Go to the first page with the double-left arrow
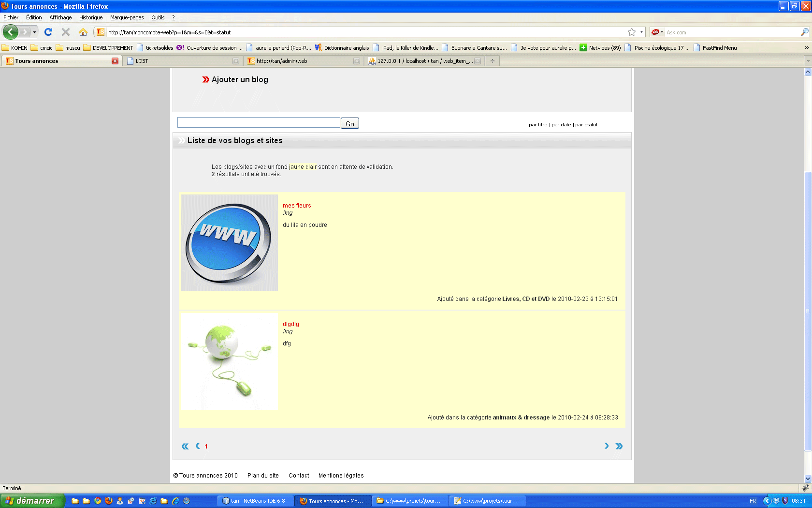 click(x=185, y=446)
